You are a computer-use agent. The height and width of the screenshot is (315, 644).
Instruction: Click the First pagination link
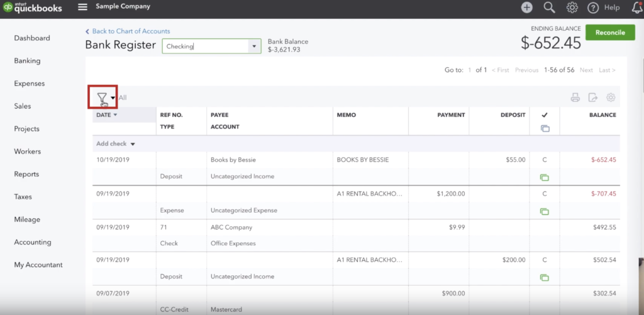[x=500, y=70]
